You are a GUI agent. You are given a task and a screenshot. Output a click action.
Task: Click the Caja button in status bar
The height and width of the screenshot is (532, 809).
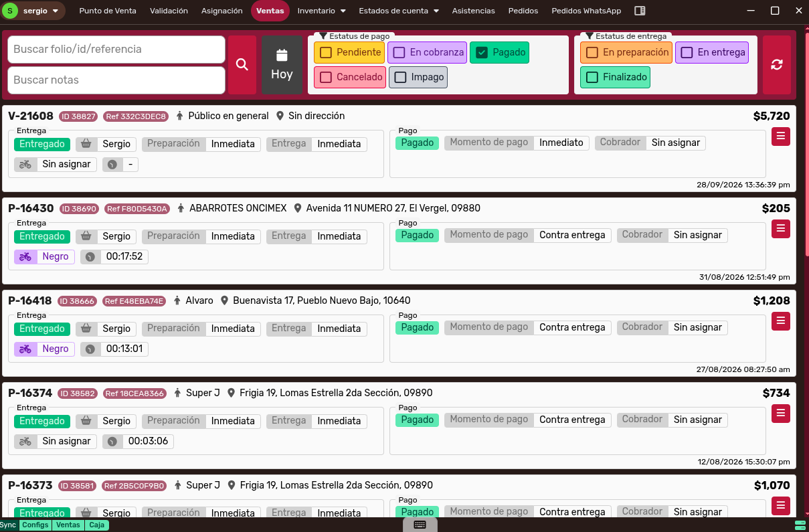coord(97,525)
